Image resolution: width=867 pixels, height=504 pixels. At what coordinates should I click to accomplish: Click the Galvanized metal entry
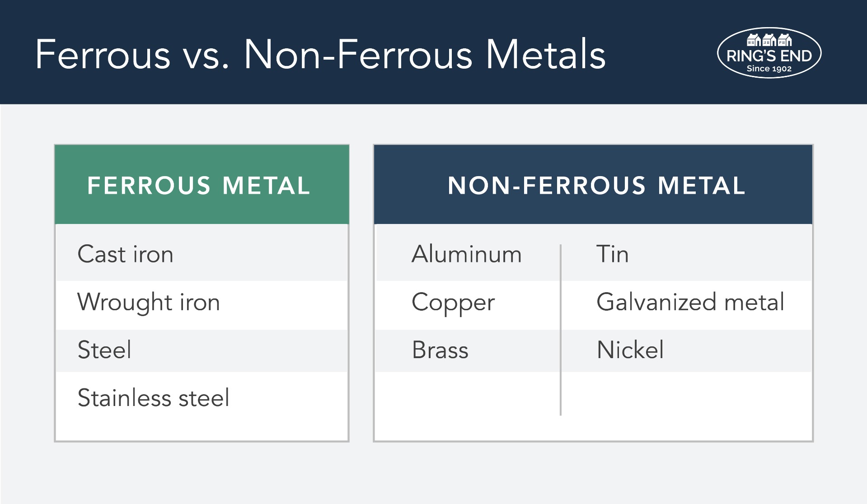690,302
